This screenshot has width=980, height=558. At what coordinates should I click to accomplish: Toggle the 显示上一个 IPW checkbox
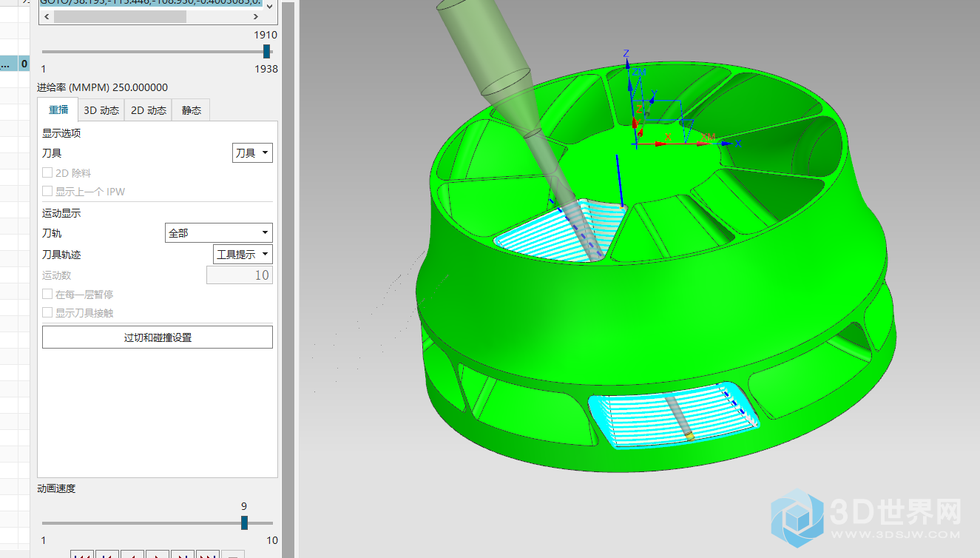(47, 191)
